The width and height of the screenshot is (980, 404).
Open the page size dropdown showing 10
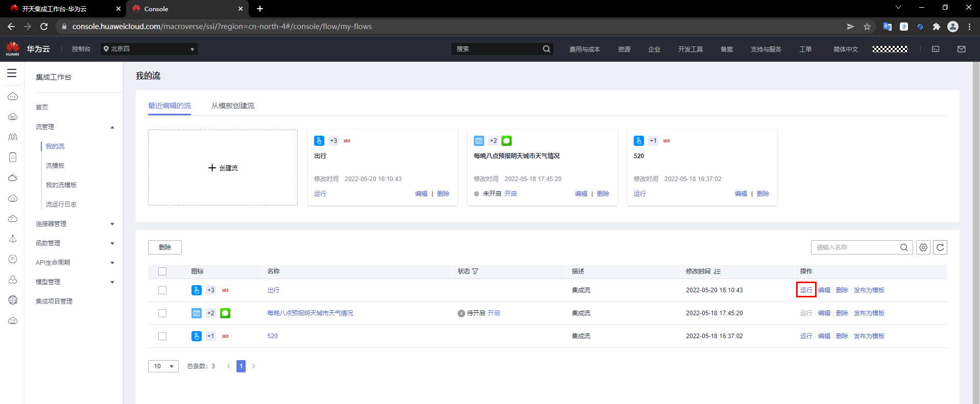click(163, 366)
